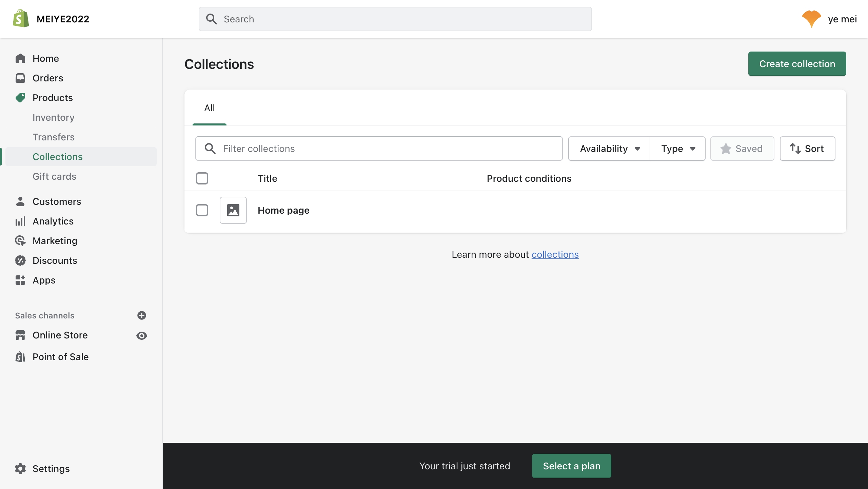
Task: Click the Title column header
Action: coord(268,178)
